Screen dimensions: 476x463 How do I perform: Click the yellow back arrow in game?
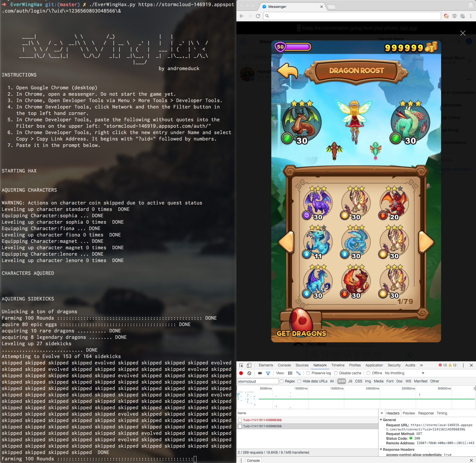(288, 71)
